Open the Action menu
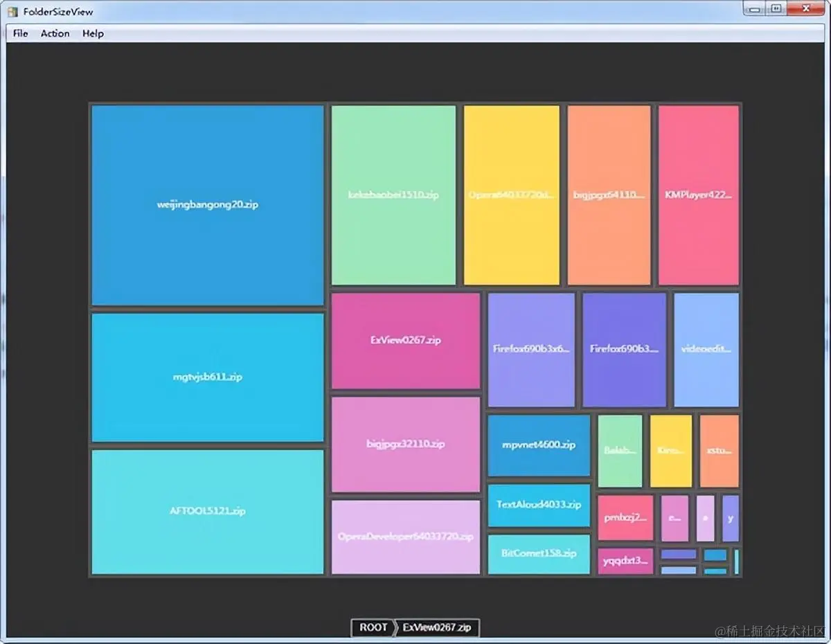The width and height of the screenshot is (831, 644). (55, 33)
